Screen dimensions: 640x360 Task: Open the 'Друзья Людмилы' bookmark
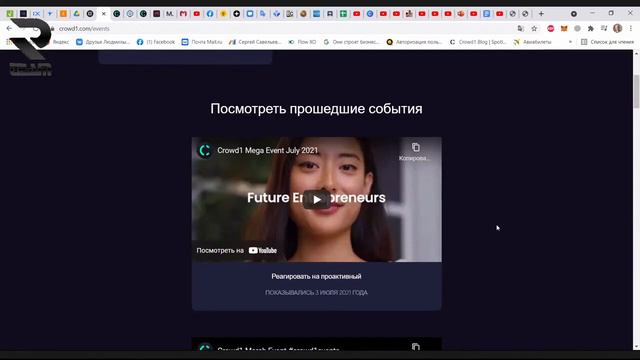tap(103, 42)
